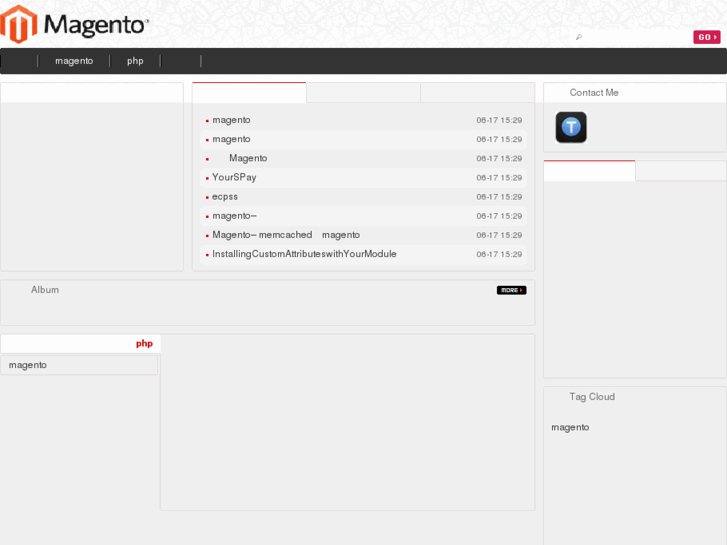Open the php item in the navigation bar

click(x=135, y=61)
